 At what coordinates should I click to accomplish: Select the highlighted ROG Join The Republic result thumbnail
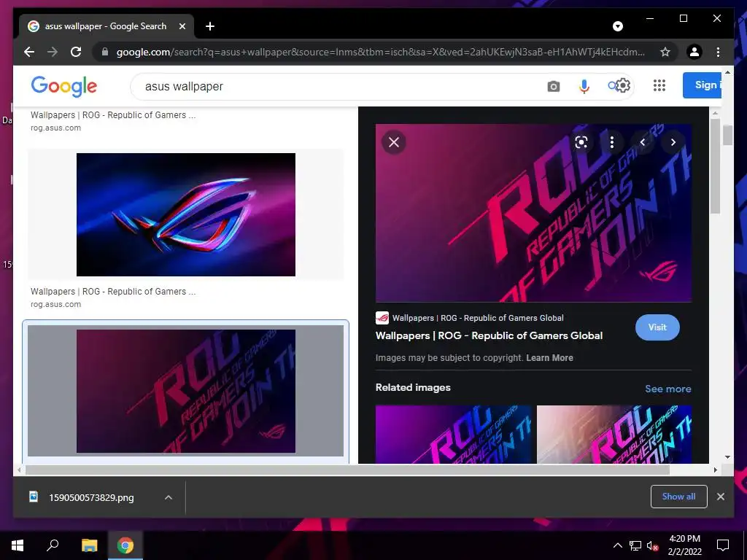click(186, 391)
